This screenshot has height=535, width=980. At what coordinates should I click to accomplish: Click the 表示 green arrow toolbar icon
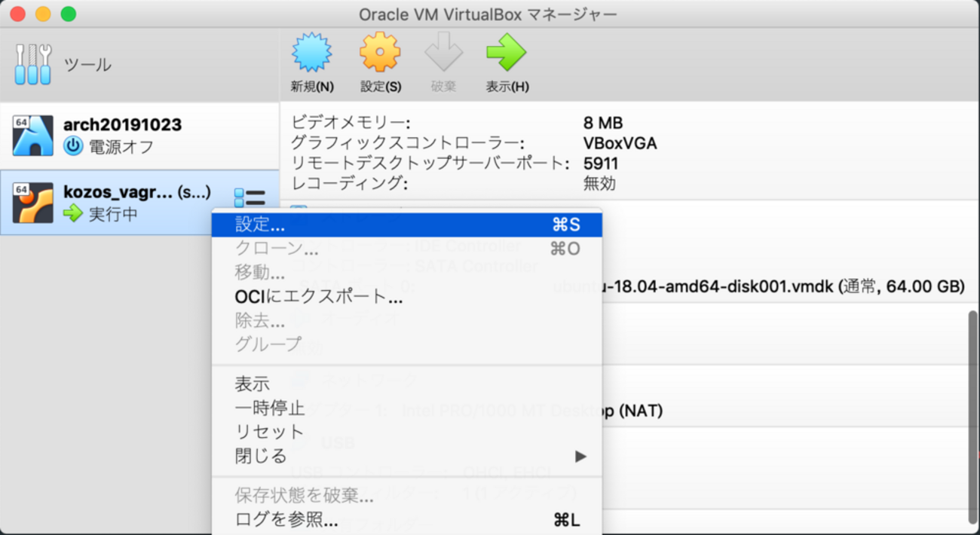(x=507, y=53)
